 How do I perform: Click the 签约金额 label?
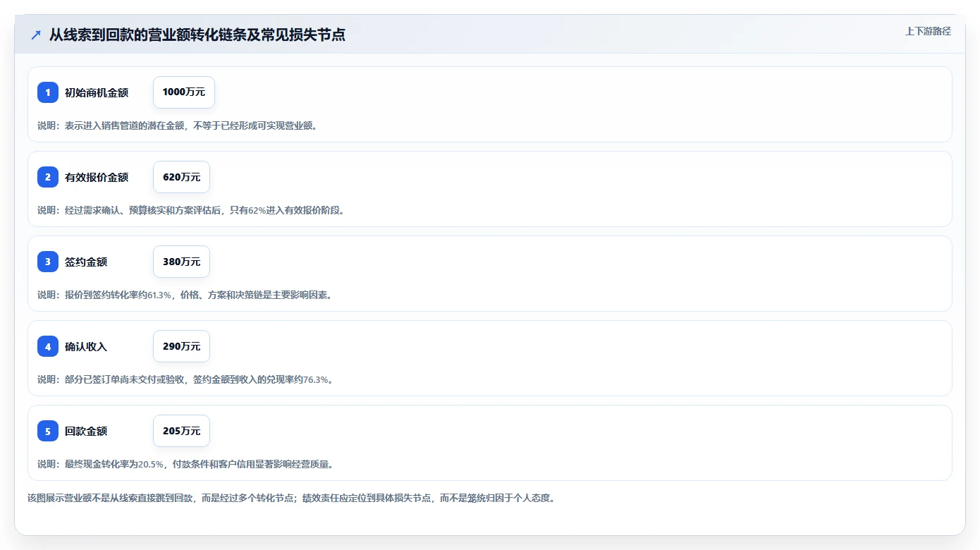pyautogui.click(x=86, y=262)
